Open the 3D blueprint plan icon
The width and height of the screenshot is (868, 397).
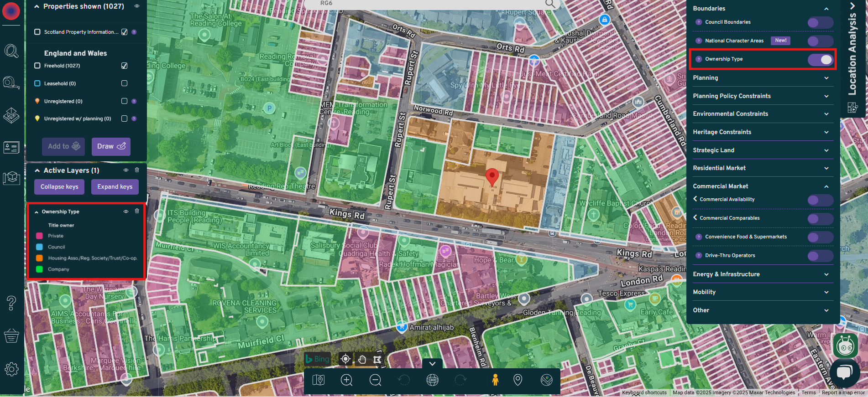click(x=11, y=178)
